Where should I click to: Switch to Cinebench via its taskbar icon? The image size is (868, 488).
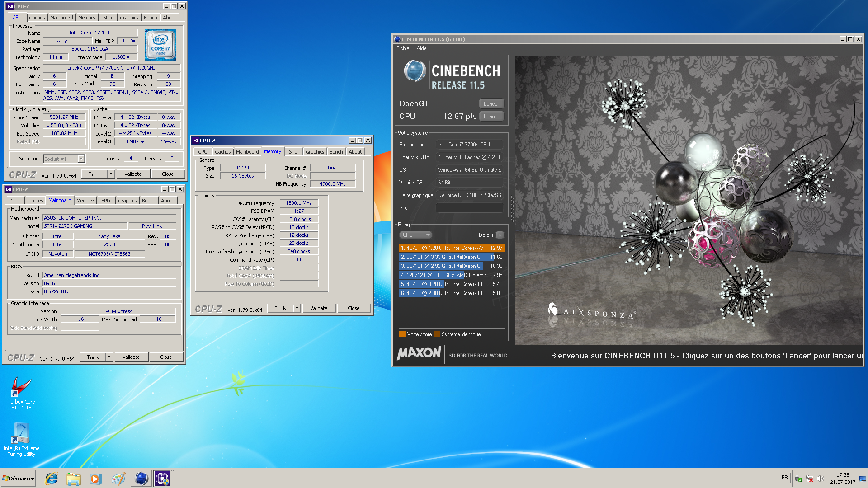click(141, 478)
